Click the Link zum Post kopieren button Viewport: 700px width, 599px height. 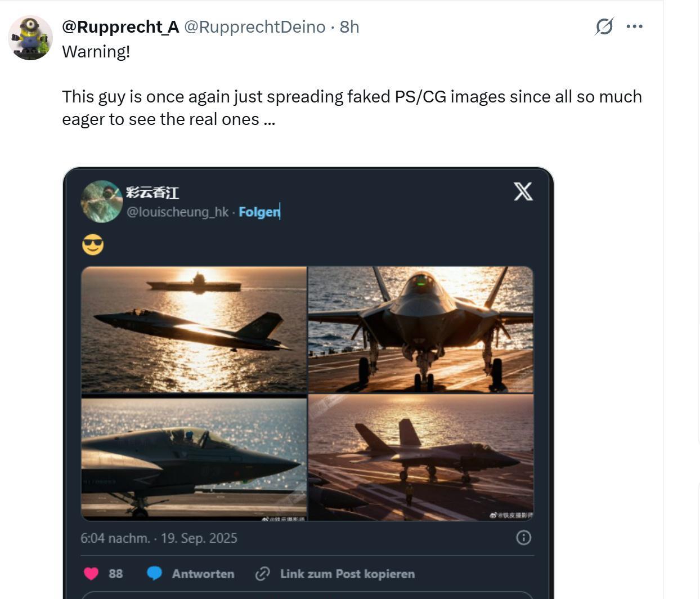[347, 574]
